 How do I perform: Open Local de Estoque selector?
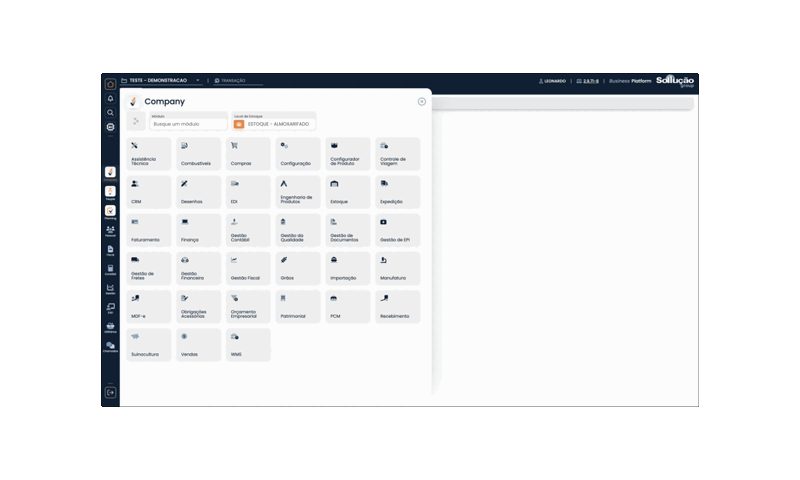click(274, 124)
